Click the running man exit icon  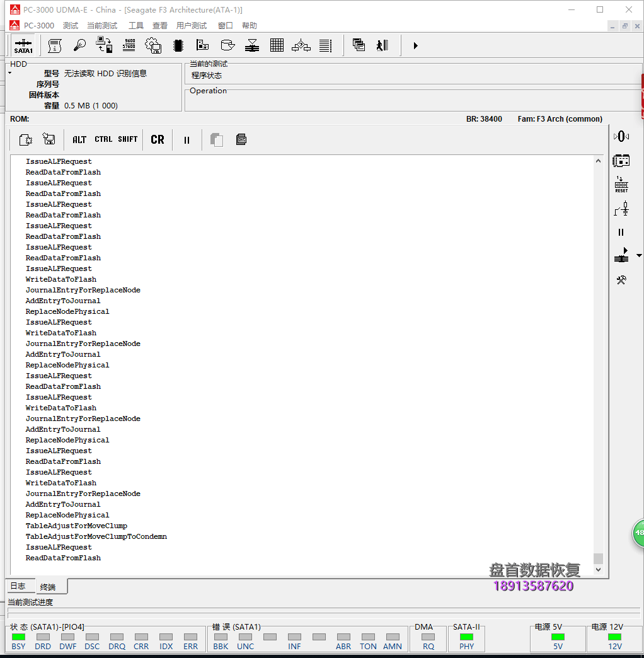(382, 45)
